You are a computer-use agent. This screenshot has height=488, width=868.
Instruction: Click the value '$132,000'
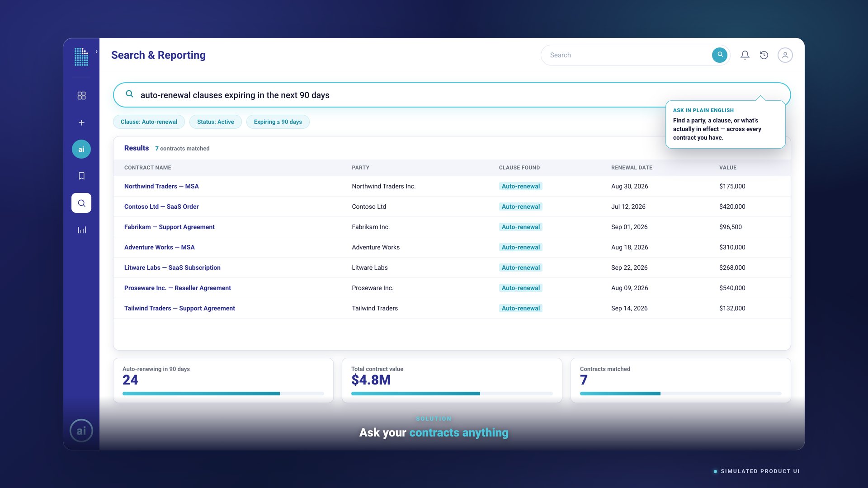tap(732, 308)
